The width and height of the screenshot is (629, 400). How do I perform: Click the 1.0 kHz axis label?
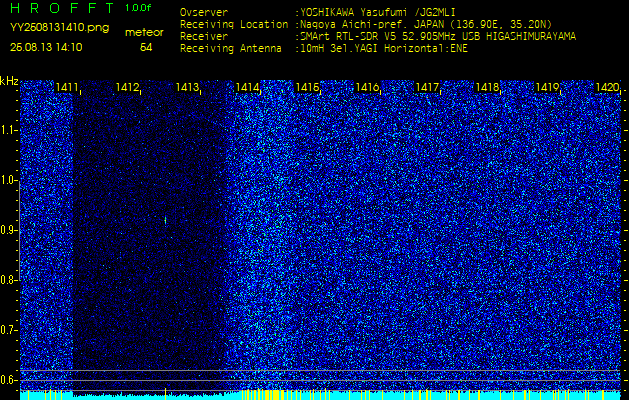click(x=7, y=180)
